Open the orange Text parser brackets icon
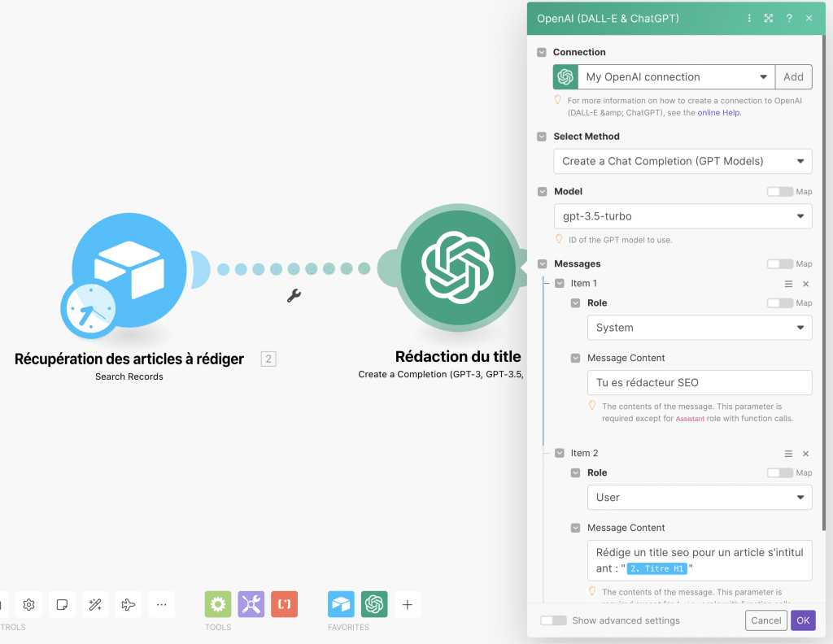 [x=284, y=604]
